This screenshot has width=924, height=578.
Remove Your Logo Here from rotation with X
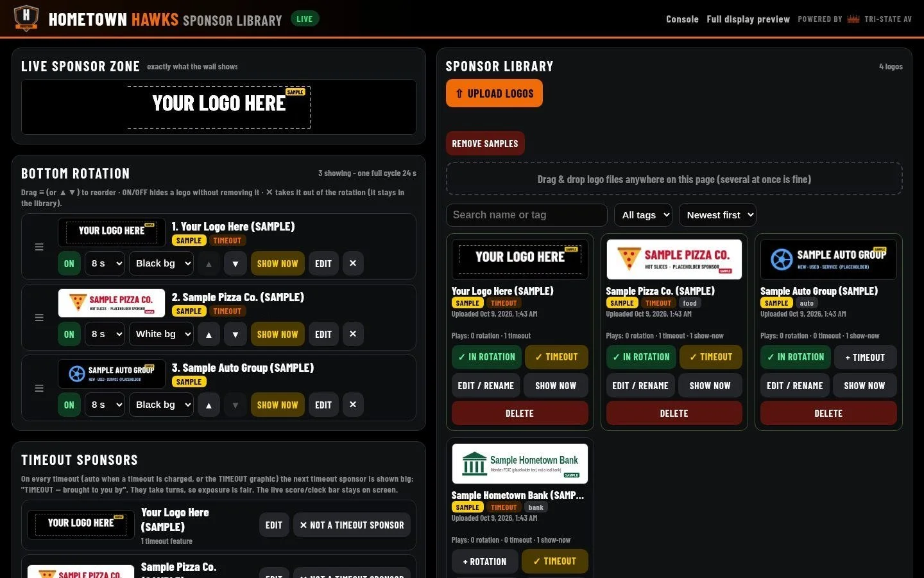click(x=353, y=263)
